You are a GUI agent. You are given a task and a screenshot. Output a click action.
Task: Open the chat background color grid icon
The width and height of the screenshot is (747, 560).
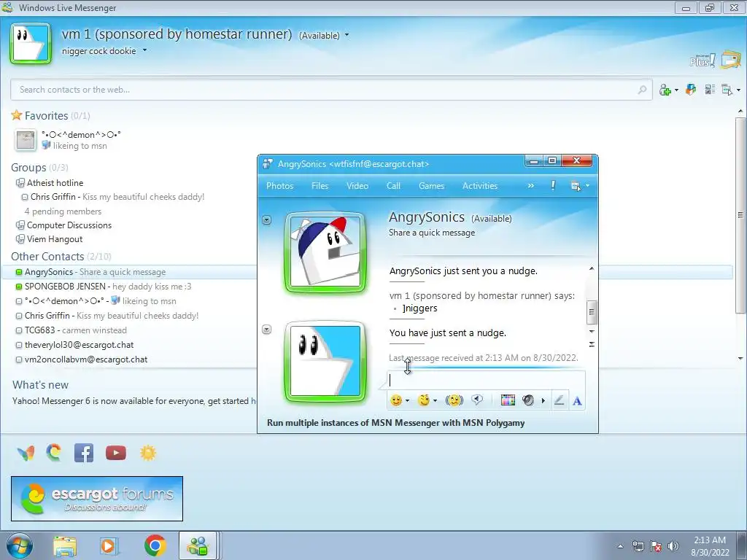[508, 400]
